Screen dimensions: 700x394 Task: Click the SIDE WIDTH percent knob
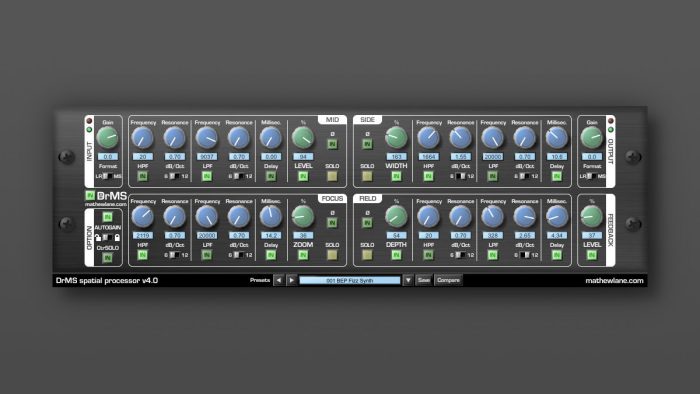click(x=396, y=138)
